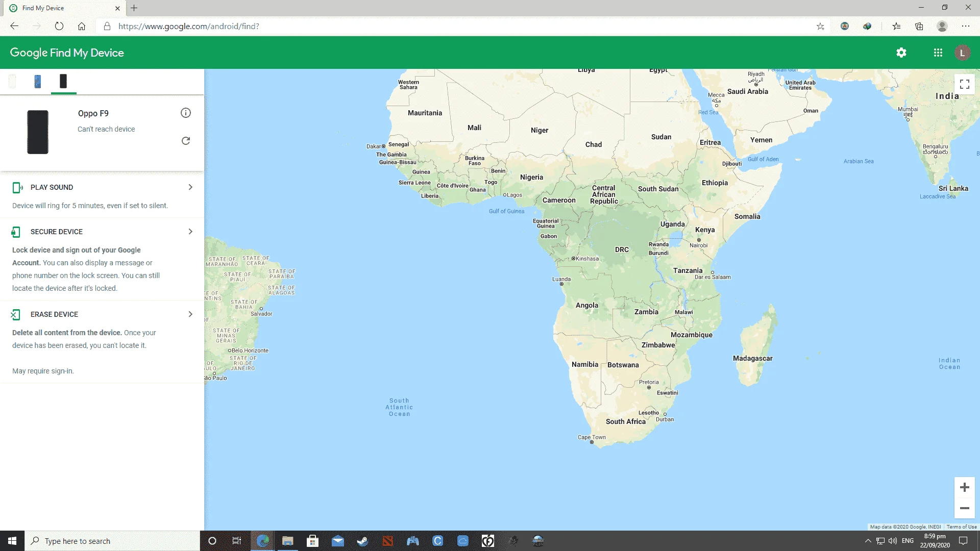Click the Google Find My Device logo
Screen dimensions: 980x551
click(67, 53)
